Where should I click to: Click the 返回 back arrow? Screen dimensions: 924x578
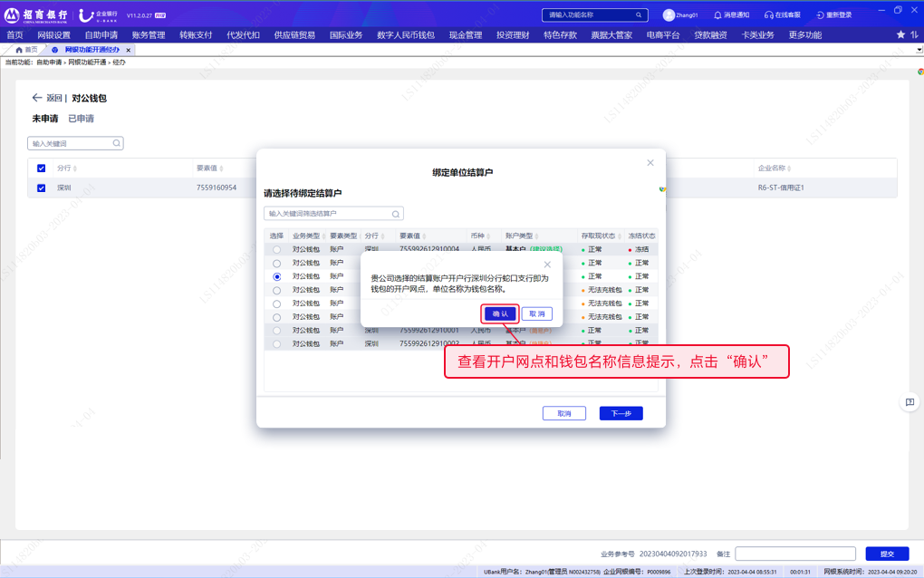coord(37,98)
